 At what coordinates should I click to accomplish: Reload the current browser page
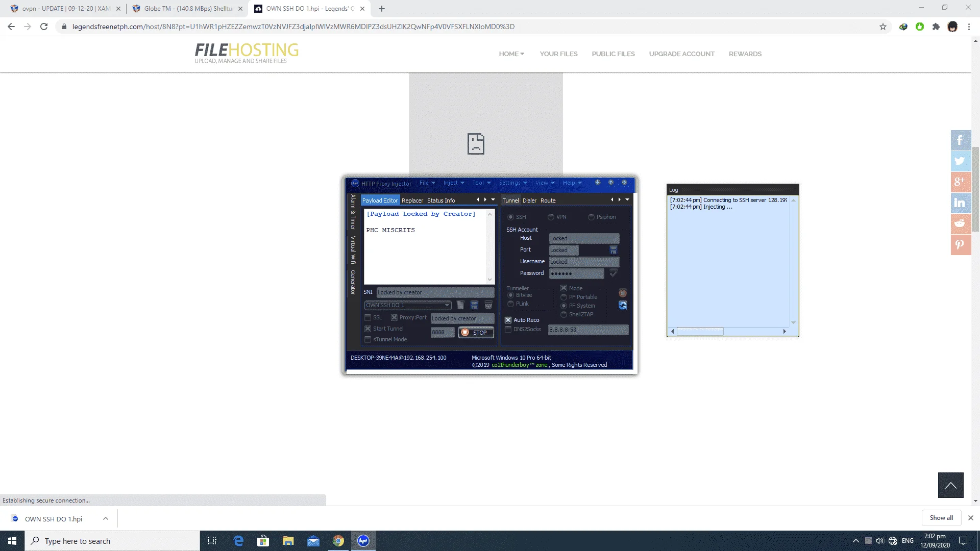pyautogui.click(x=44, y=27)
